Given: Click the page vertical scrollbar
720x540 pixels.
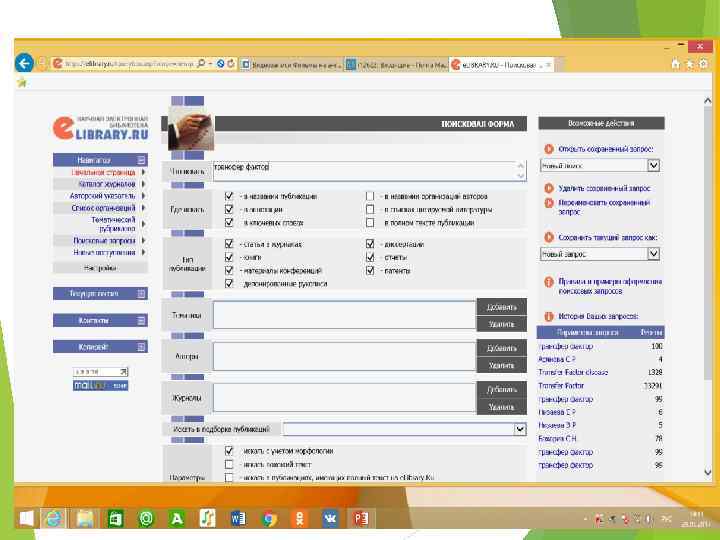Looking at the screenshot, I should click(x=708, y=243).
